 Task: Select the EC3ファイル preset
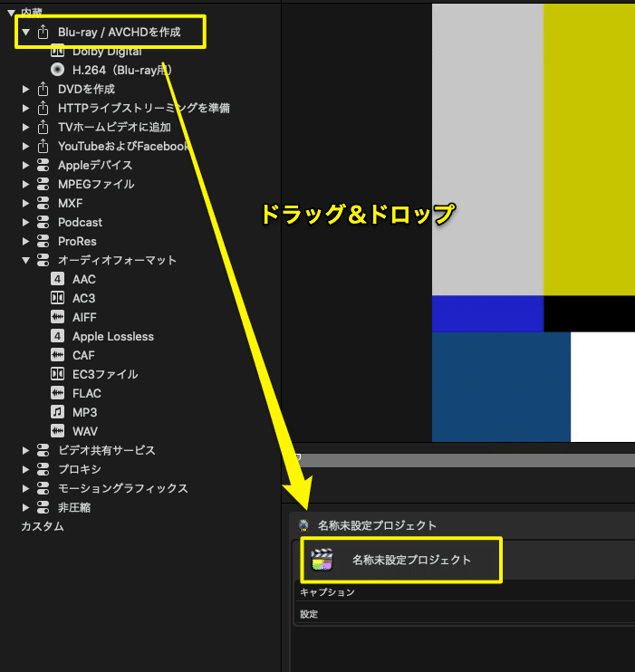pos(105,374)
